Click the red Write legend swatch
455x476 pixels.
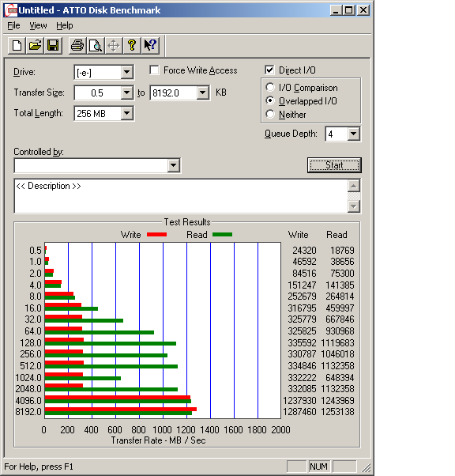(157, 234)
